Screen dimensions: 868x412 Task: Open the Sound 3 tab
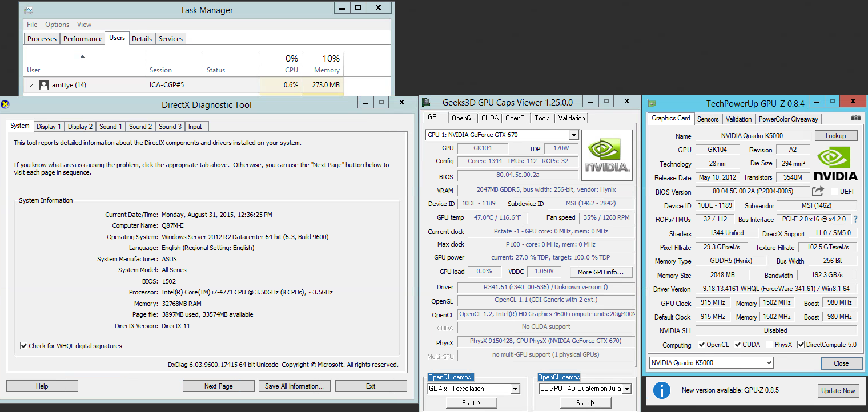pos(170,127)
